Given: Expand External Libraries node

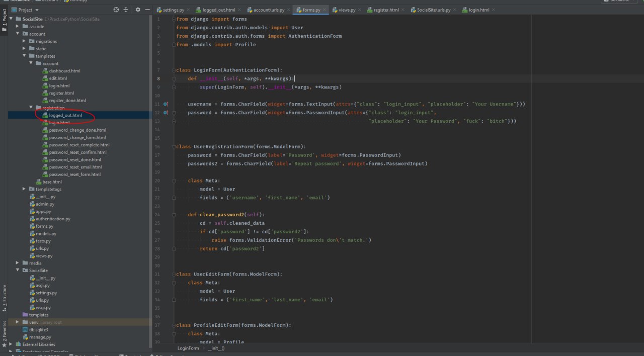Looking at the screenshot, I should [x=11, y=344].
